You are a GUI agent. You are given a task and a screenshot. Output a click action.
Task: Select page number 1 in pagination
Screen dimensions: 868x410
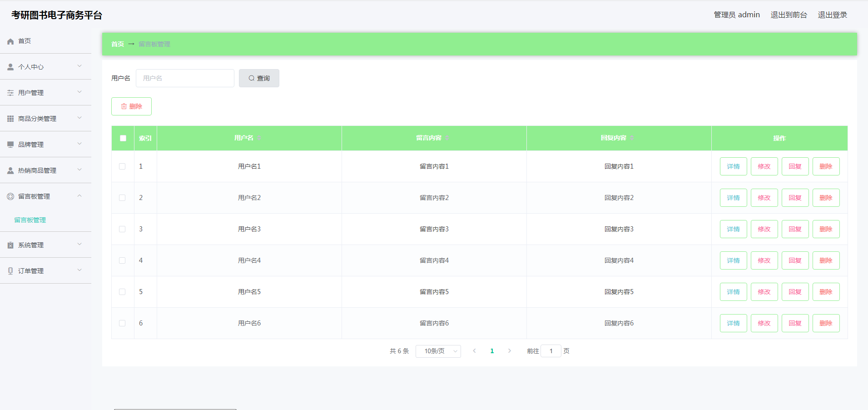point(492,351)
